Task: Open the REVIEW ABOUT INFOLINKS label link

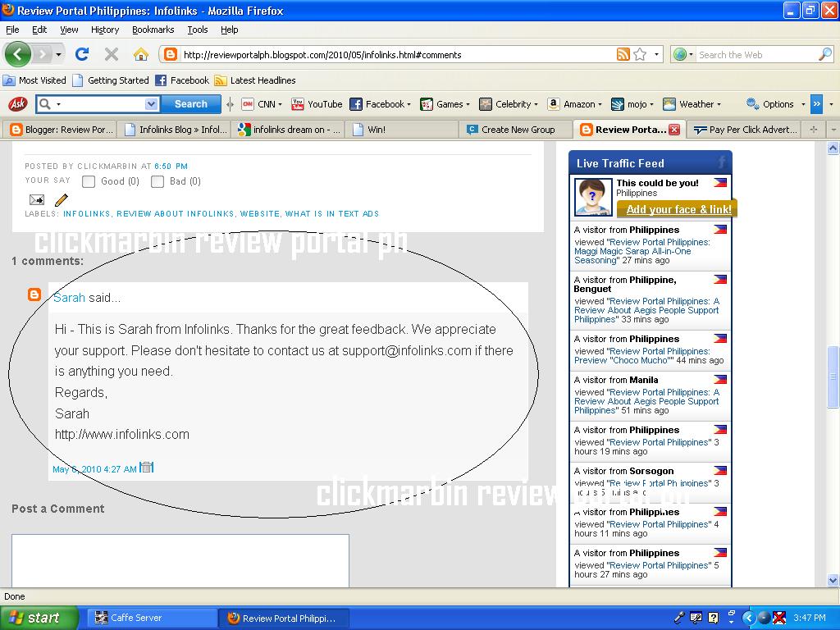Action: [176, 214]
